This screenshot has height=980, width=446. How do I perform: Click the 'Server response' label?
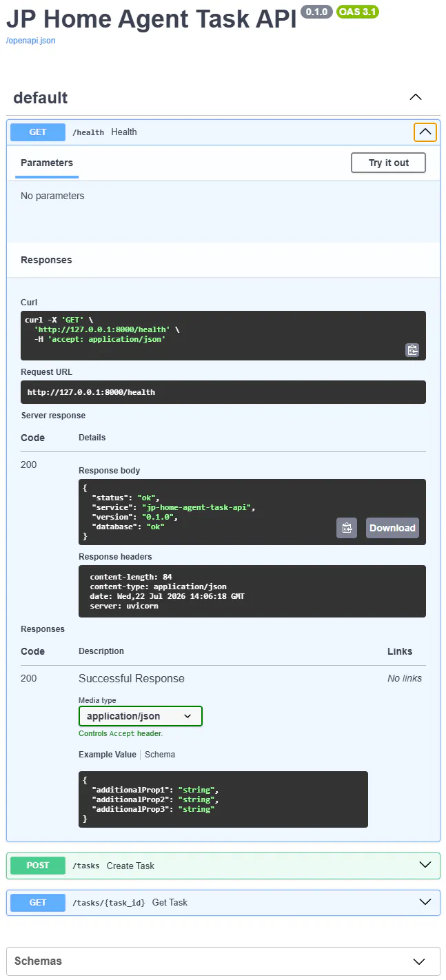coord(53,416)
